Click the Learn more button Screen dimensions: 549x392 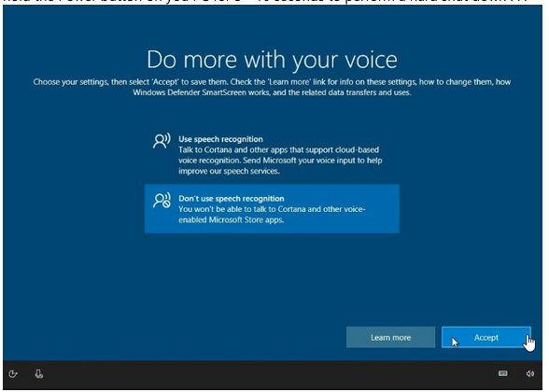pos(390,338)
